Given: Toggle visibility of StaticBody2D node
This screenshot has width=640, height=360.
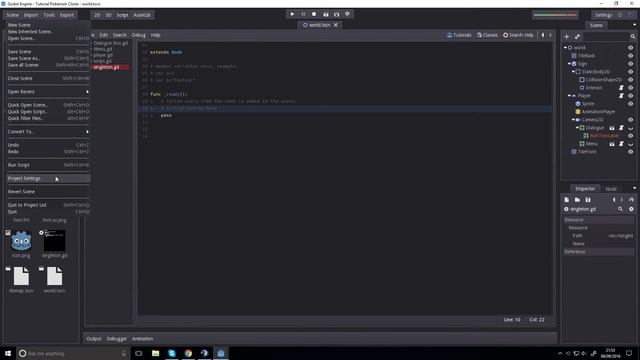Looking at the screenshot, I should 631,72.
